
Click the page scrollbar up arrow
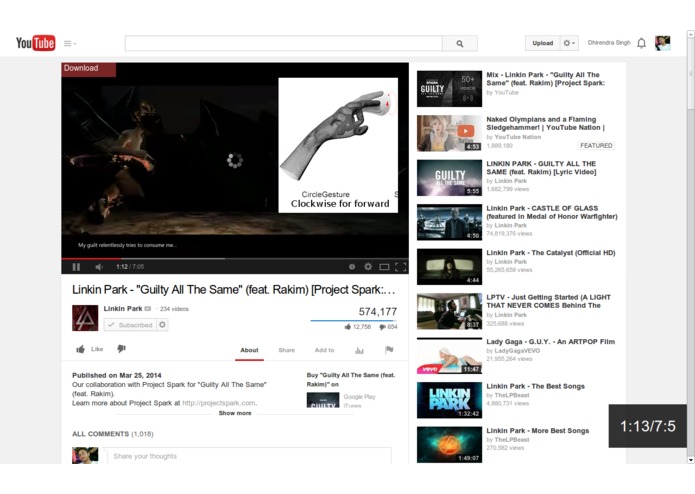[691, 34]
